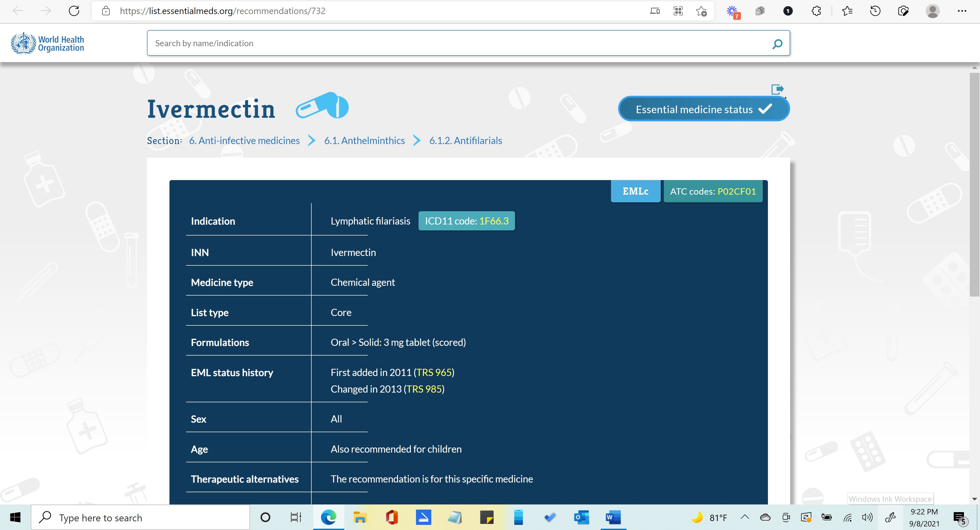Show hidden system tray icons

[x=744, y=517]
